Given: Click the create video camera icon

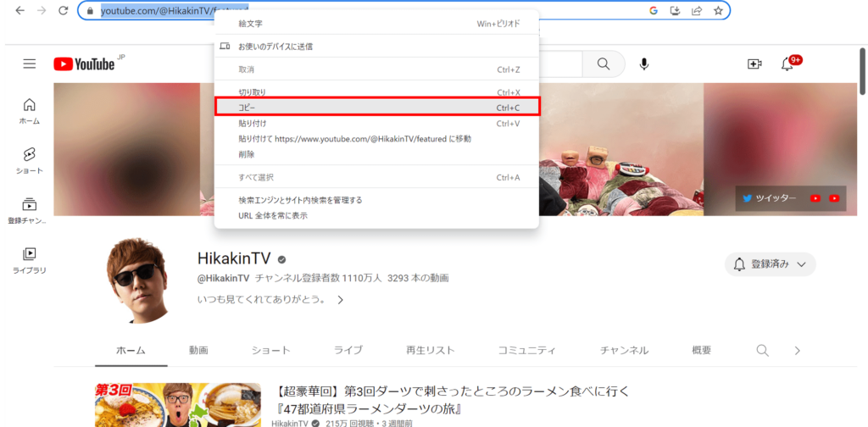Looking at the screenshot, I should click(x=754, y=64).
